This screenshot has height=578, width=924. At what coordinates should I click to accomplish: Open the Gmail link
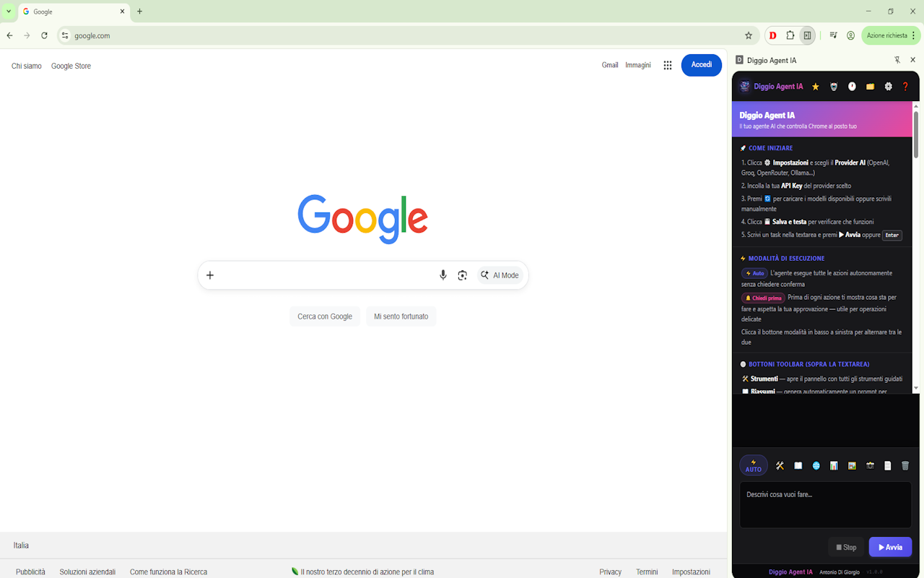[x=610, y=65]
